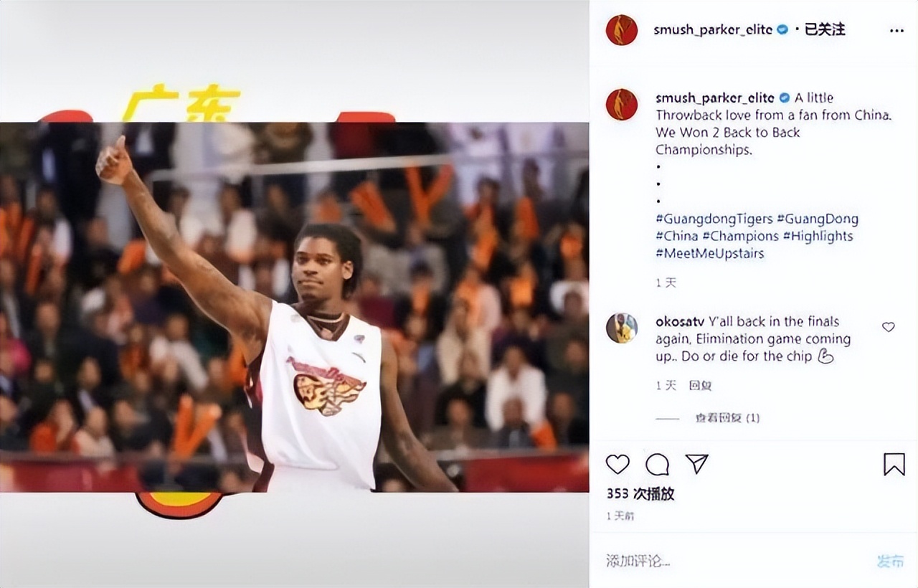This screenshot has width=918, height=588.
Task: Like okosatv's comment with small heart
Action: pos(889,327)
